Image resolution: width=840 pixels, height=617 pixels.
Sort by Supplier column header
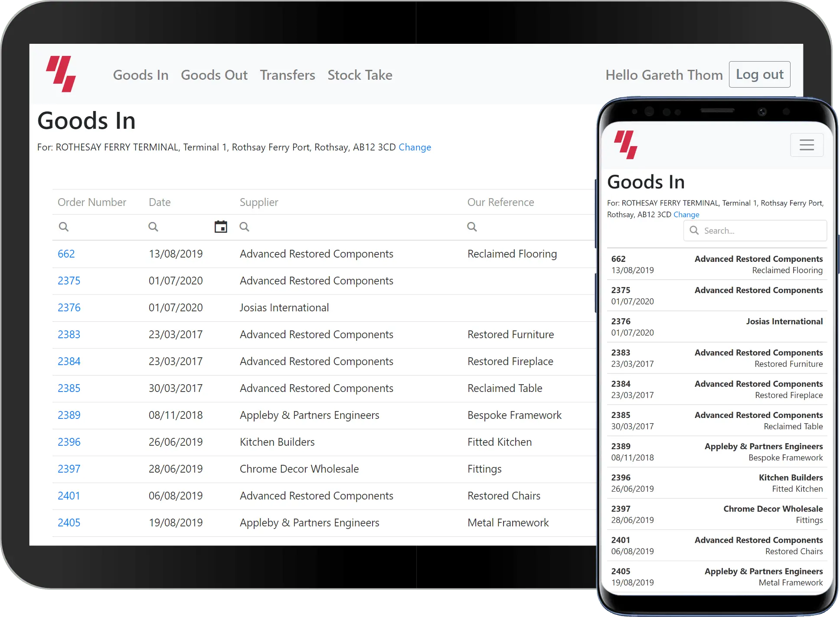[259, 202]
